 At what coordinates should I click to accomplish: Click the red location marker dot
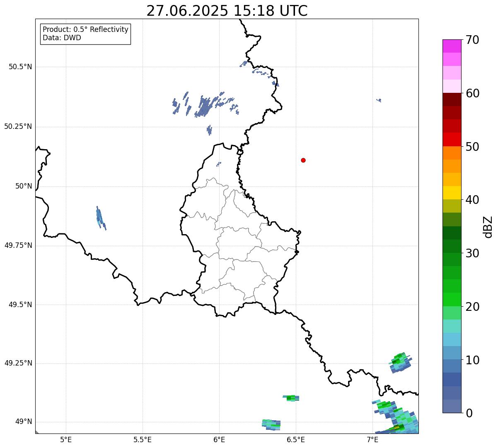303,160
